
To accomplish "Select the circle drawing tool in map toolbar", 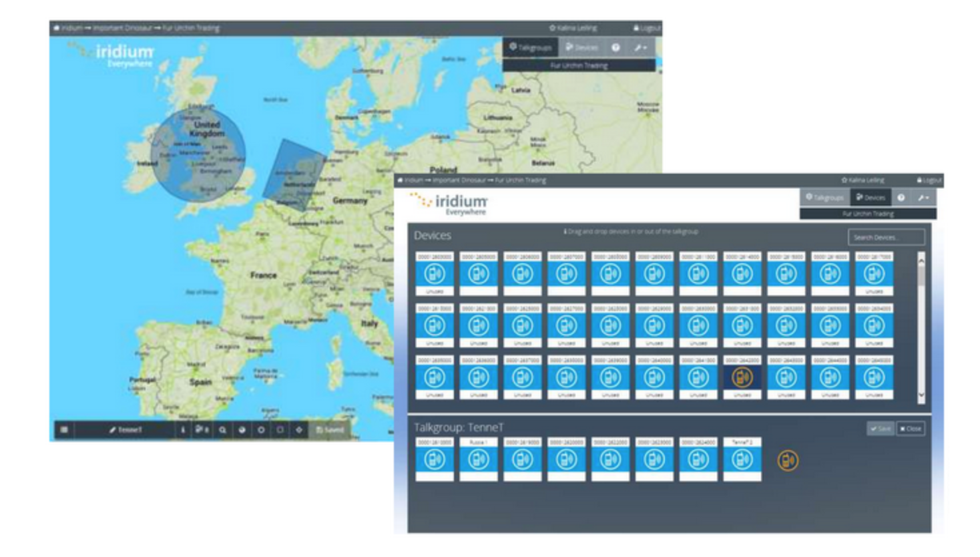I will coord(261,429).
